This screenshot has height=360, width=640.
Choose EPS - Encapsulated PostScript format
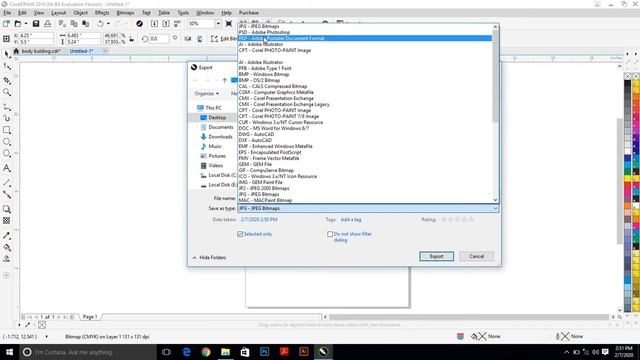coord(365,152)
